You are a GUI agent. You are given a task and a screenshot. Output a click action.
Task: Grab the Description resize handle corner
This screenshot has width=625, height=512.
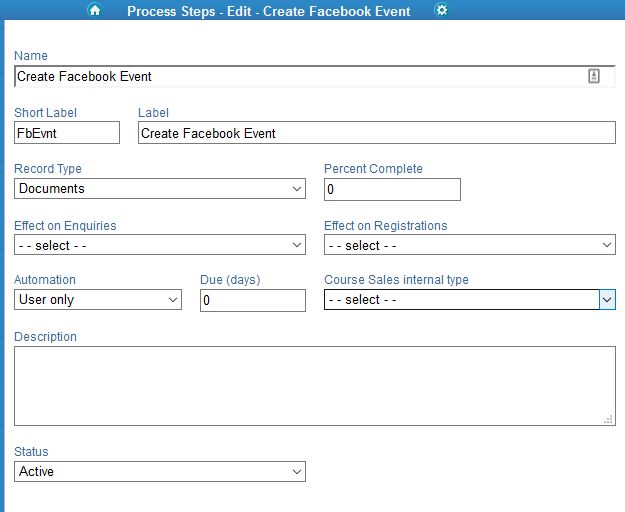(608, 419)
